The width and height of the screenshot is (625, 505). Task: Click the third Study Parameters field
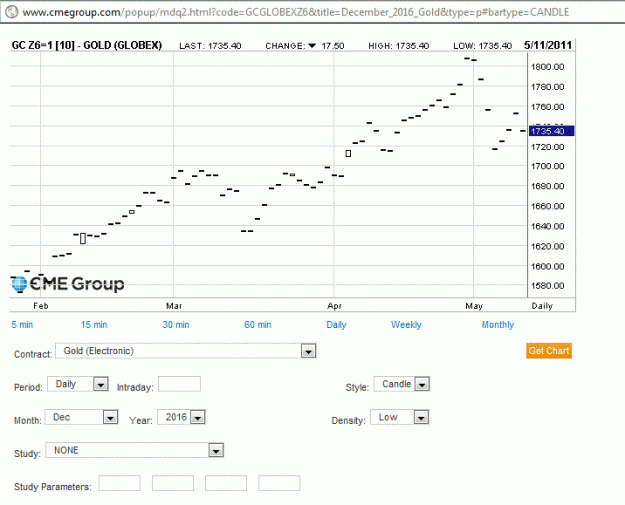point(226,483)
